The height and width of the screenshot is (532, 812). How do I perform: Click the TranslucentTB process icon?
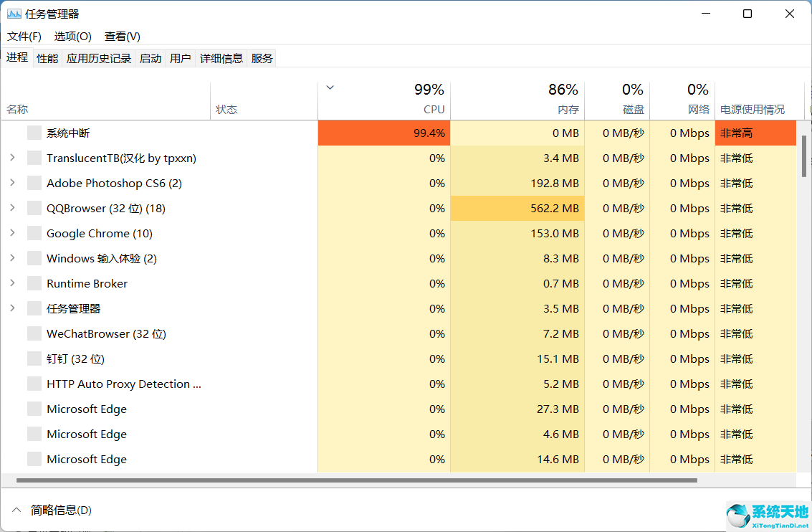click(x=34, y=158)
